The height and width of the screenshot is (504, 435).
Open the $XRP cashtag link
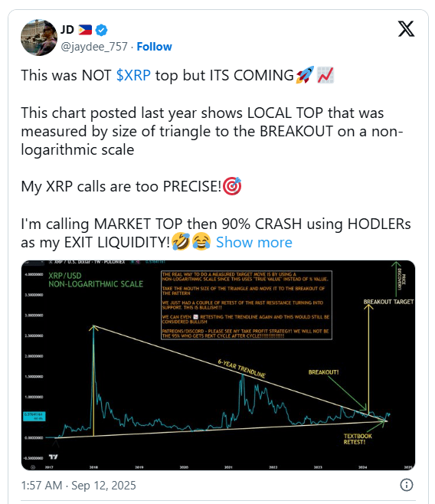[x=133, y=76]
